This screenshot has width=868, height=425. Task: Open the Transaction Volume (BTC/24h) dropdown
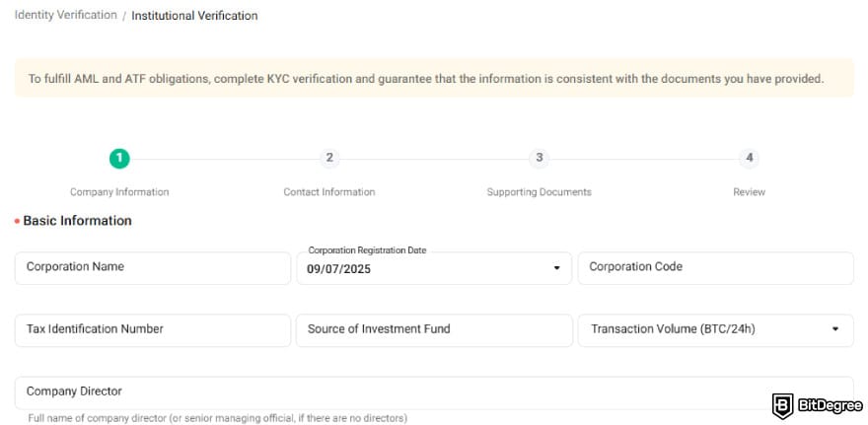(716, 330)
